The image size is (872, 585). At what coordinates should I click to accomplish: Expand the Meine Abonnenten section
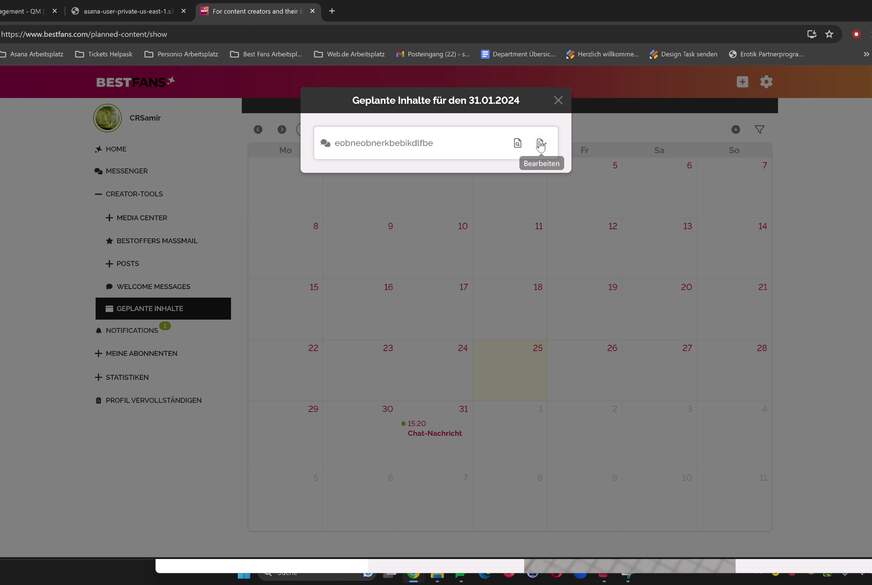click(x=98, y=353)
